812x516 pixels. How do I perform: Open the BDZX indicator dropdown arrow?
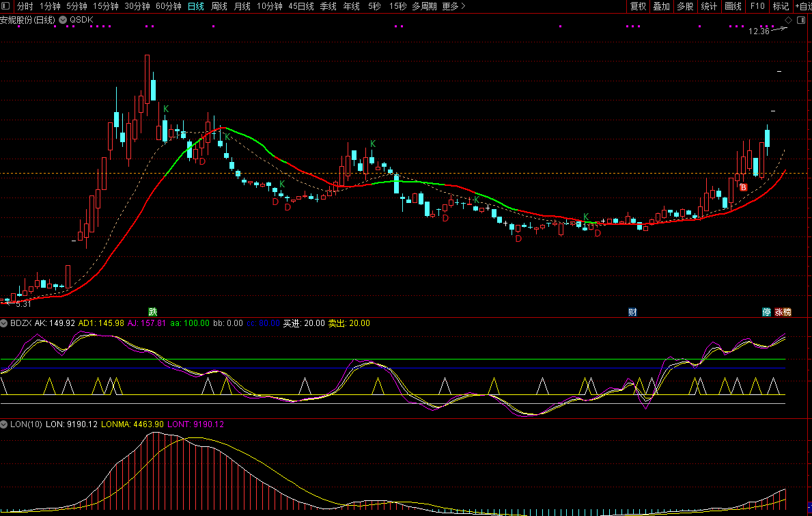tap(5, 323)
